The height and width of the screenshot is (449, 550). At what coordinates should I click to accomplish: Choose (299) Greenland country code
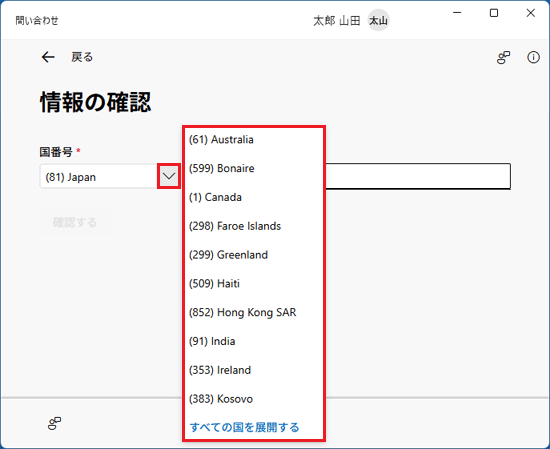[x=254, y=255]
